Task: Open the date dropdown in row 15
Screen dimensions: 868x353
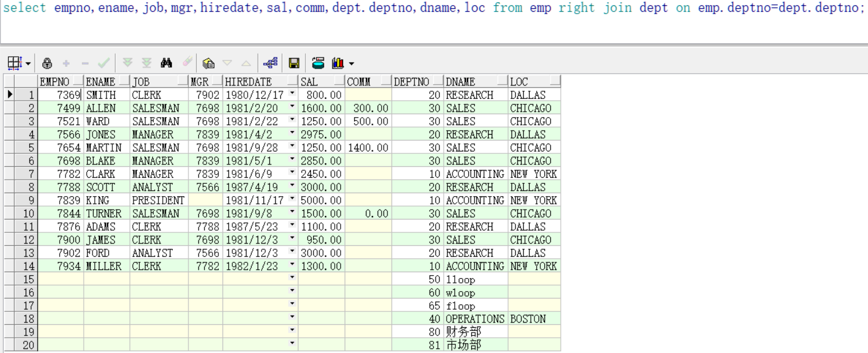Action: [293, 279]
